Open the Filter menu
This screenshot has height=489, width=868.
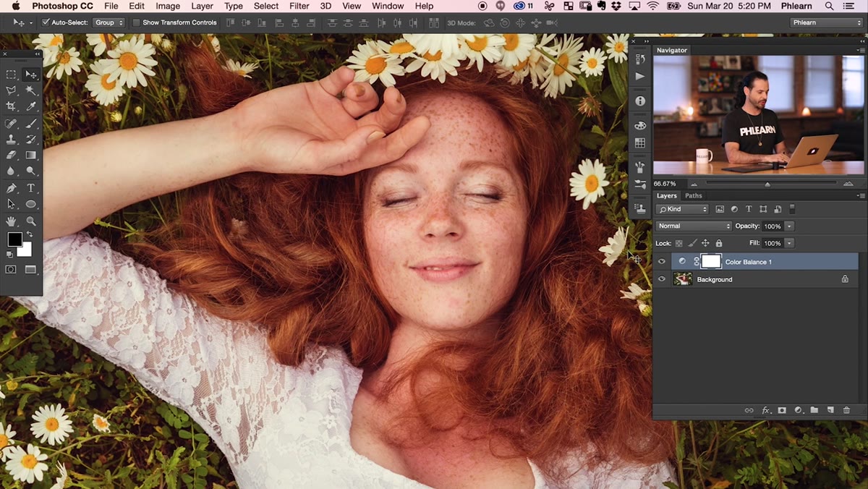pyautogui.click(x=299, y=6)
